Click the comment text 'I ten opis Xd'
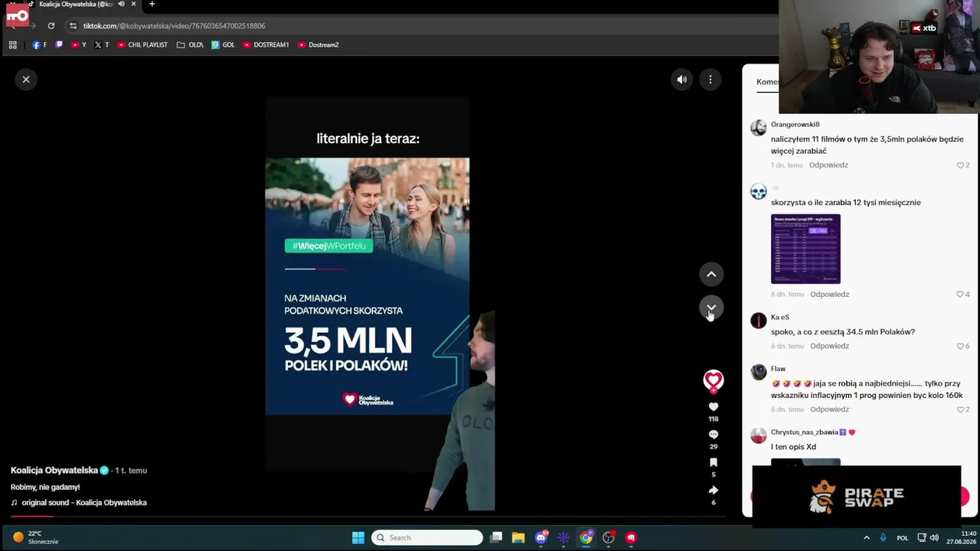This screenshot has height=551, width=980. 793,447
